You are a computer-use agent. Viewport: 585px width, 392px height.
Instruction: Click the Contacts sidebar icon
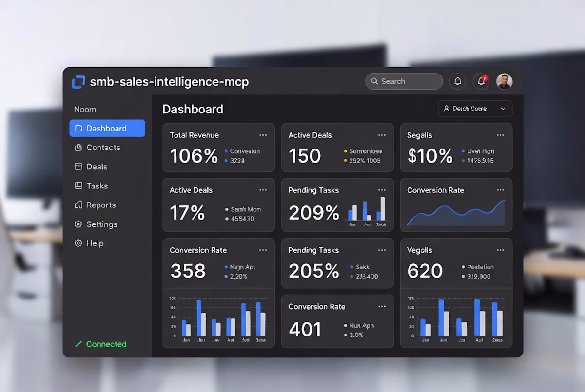click(x=78, y=148)
